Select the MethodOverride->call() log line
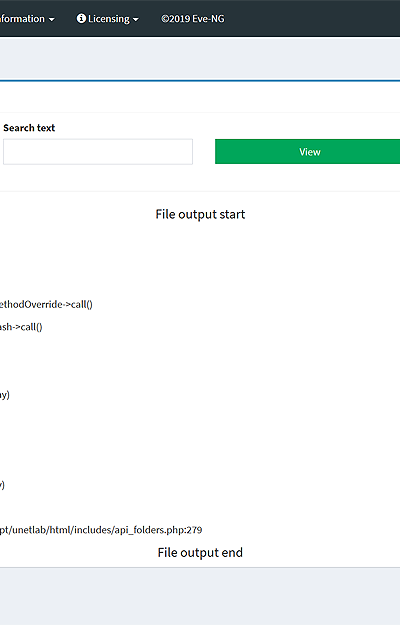Viewport: 400px width, 625px height. (46, 305)
